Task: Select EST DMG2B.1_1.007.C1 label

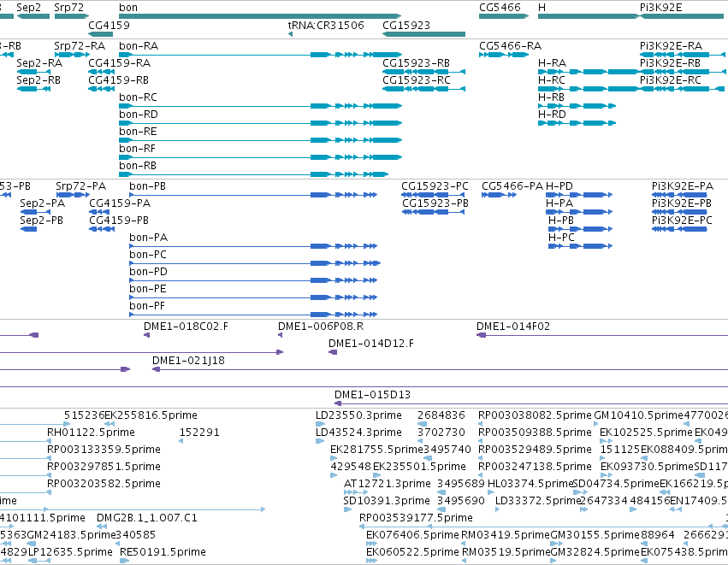Action: click(x=147, y=518)
